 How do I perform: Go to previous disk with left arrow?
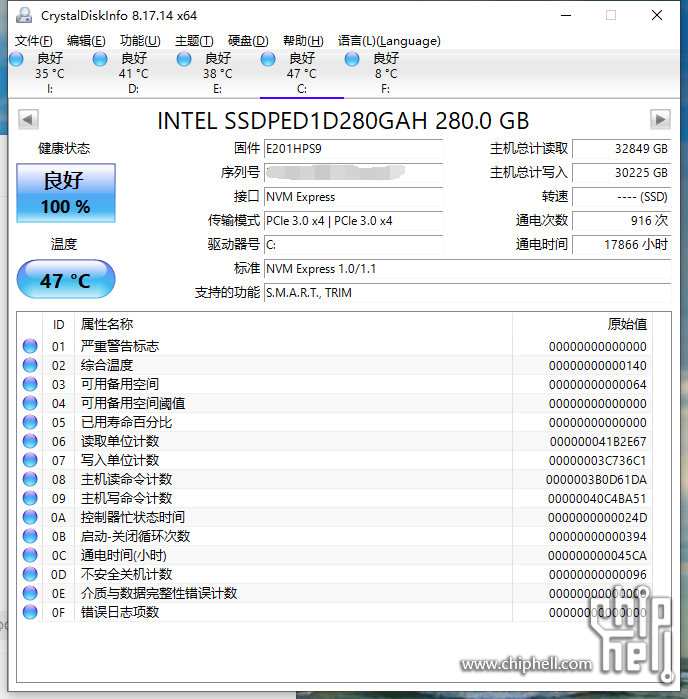28,119
